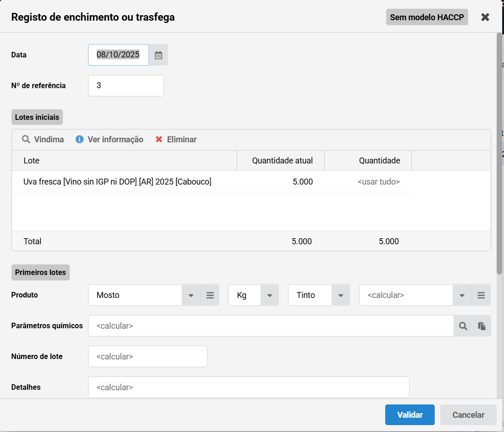Screen dimensions: 504x432
Task: Focus the Parâmetros químicos field
Action: tap(271, 326)
